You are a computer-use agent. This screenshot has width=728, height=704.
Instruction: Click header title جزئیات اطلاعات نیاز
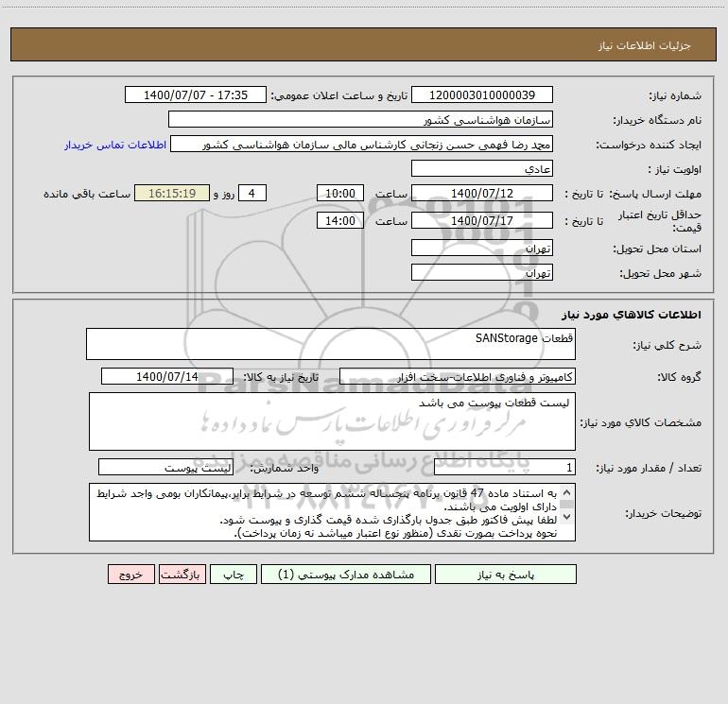645,45
